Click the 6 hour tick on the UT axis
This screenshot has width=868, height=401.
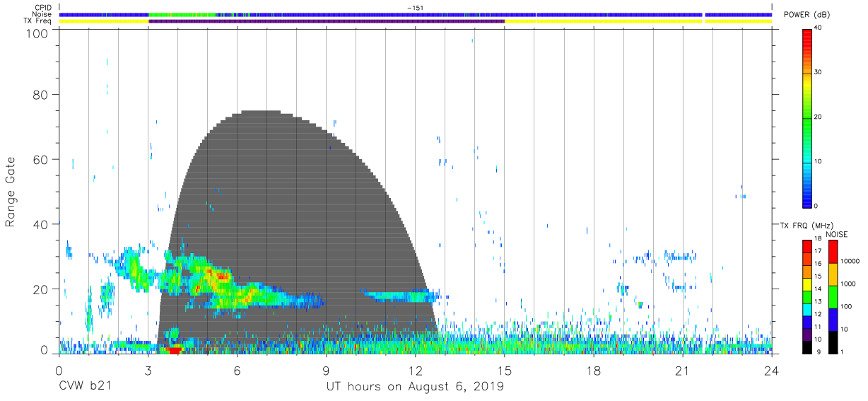point(237,370)
